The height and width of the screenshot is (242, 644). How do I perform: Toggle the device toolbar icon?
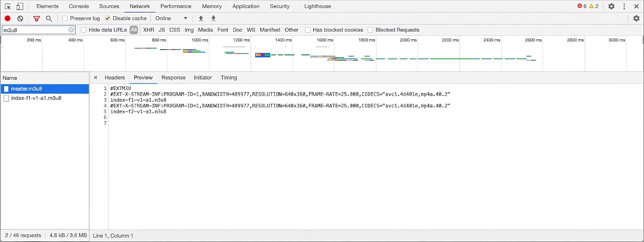pyautogui.click(x=20, y=6)
